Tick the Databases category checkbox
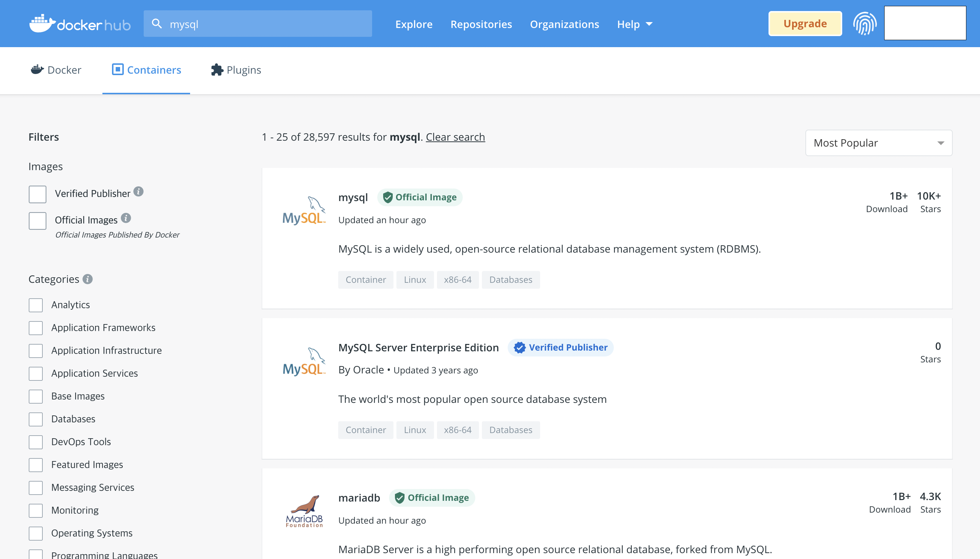This screenshot has width=980, height=559. pyautogui.click(x=36, y=419)
